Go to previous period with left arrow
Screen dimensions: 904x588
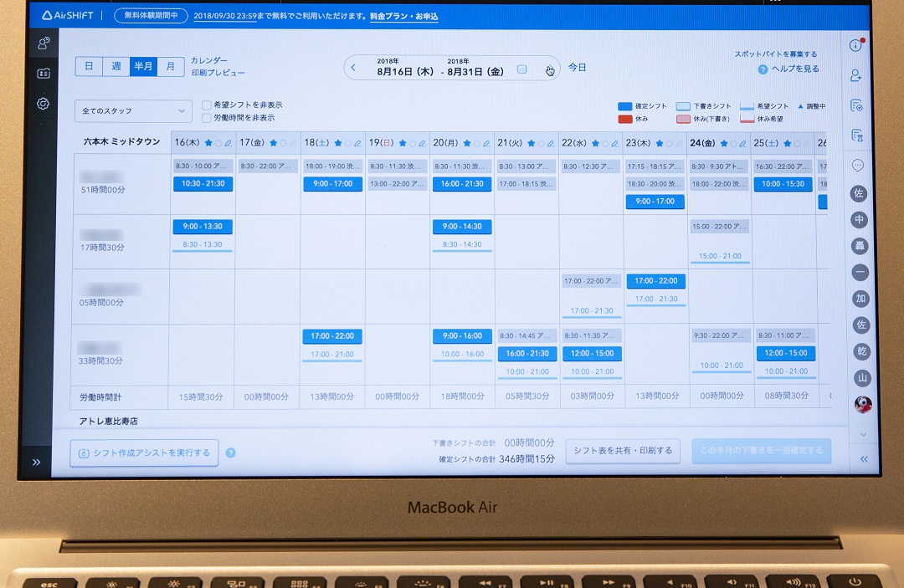coord(353,68)
